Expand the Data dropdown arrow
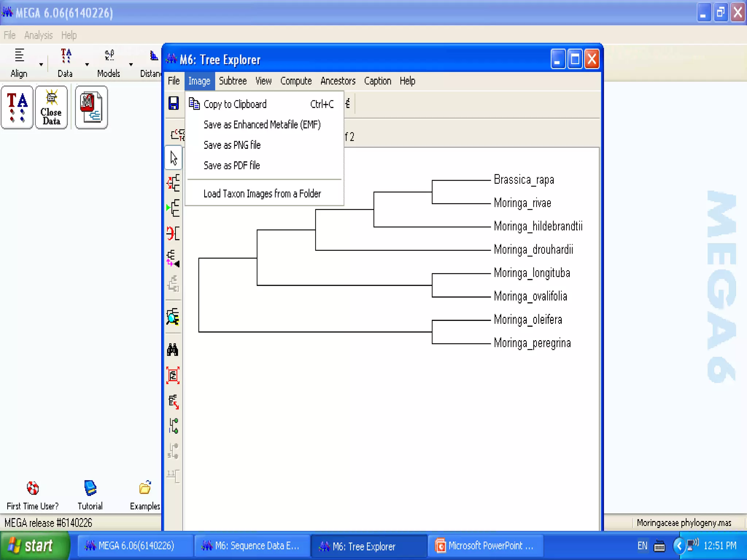Screen dimensions: 747x560 [87, 65]
